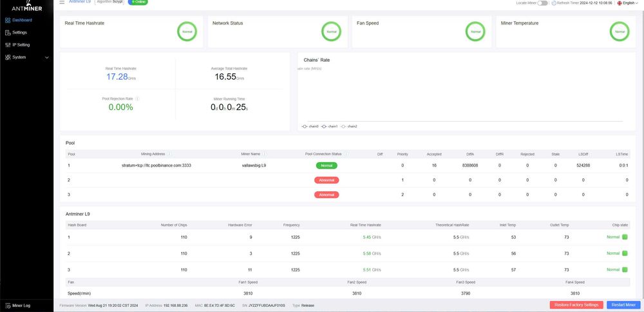Click the language flag icon
The height and width of the screenshot is (312, 644).
click(x=620, y=3)
